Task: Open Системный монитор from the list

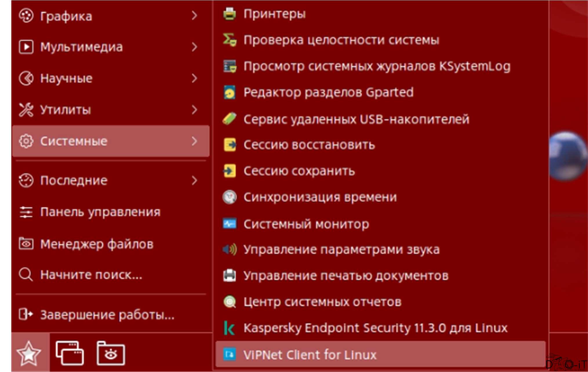Action: tap(306, 224)
